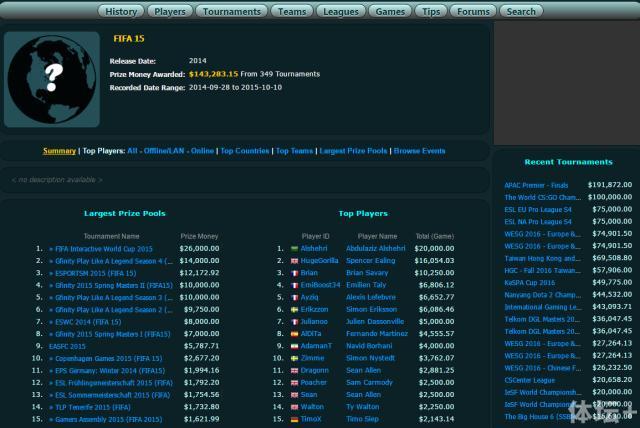Image resolution: width=640 pixels, height=428 pixels.
Task: Click the flag icon beside Alshehri
Action: pos(294,248)
